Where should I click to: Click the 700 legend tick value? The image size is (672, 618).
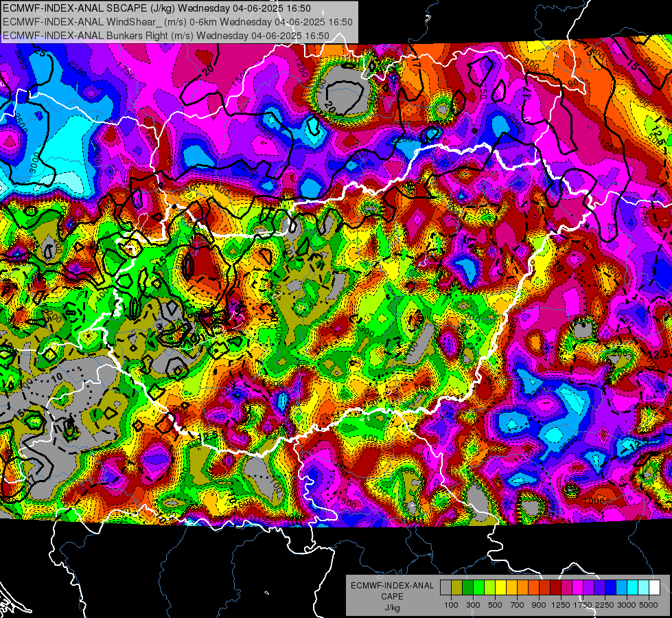pyautogui.click(x=518, y=605)
